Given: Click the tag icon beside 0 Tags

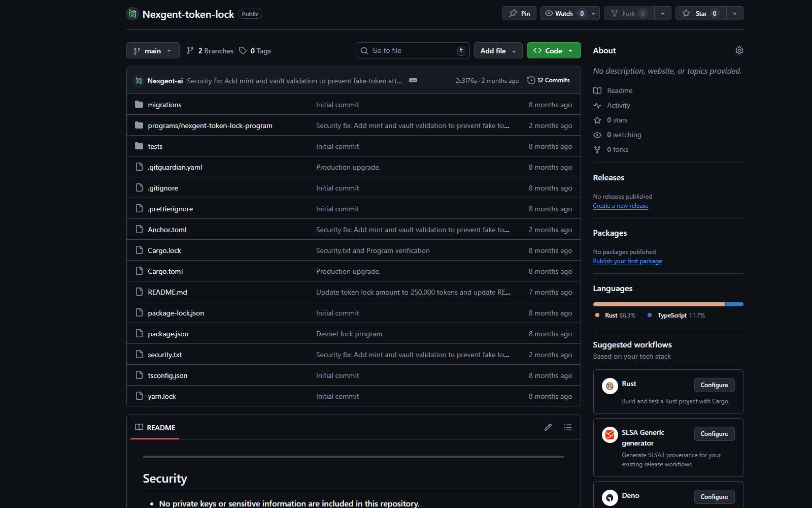Looking at the screenshot, I should coord(243,50).
